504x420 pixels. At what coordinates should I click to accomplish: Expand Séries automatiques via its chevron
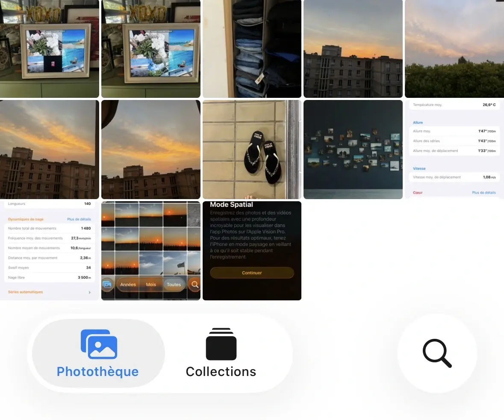[x=89, y=292]
